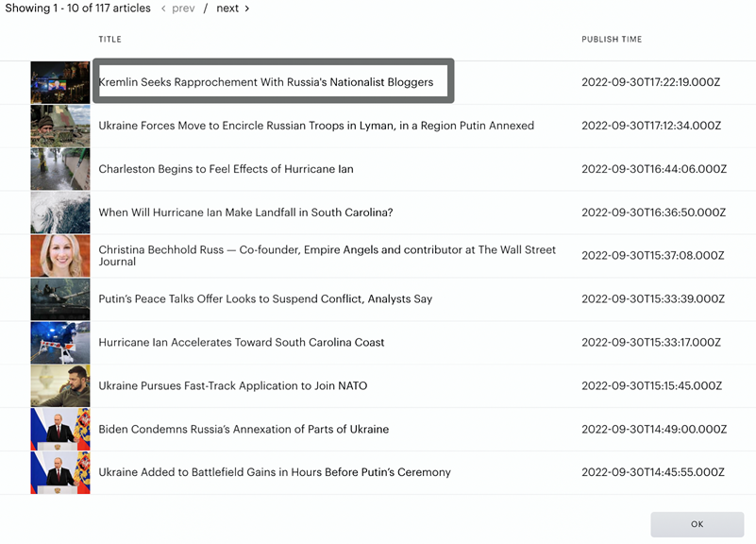Image resolution: width=756 pixels, height=544 pixels.
Task: Select Hurricane Ian Accelerates article
Action: 242,342
